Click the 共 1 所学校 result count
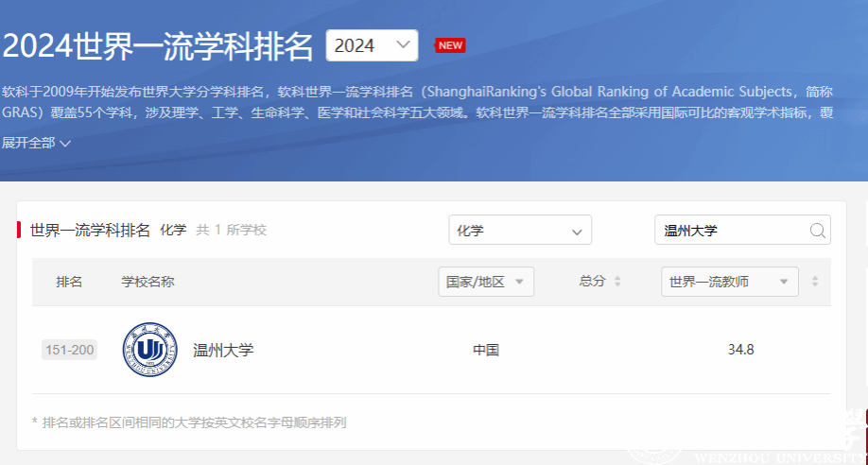This screenshot has width=868, height=465. tap(231, 230)
